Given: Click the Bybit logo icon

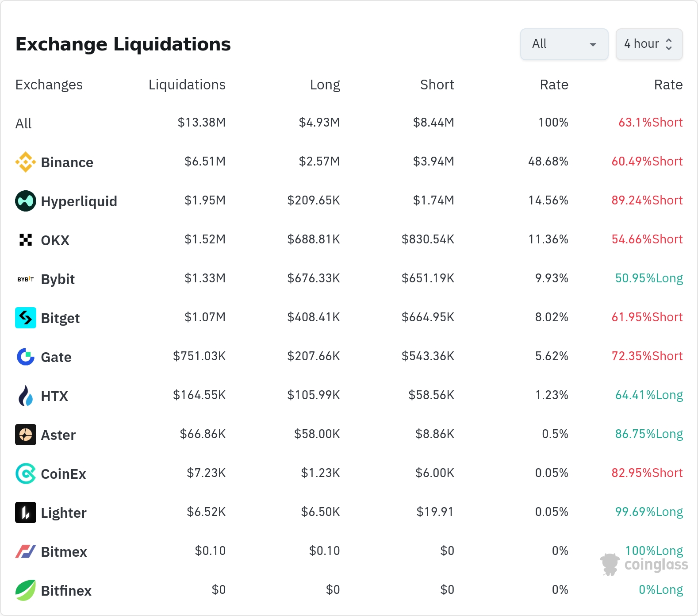Looking at the screenshot, I should [26, 279].
